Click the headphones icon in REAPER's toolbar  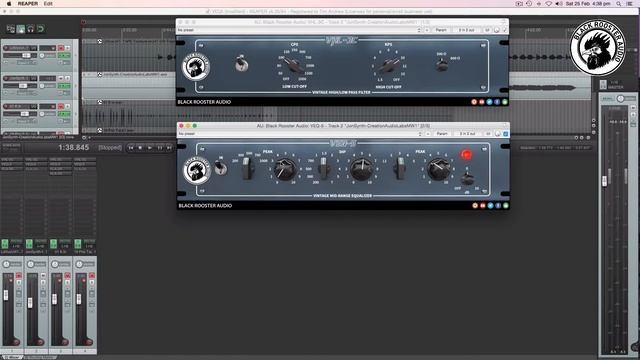point(30,29)
